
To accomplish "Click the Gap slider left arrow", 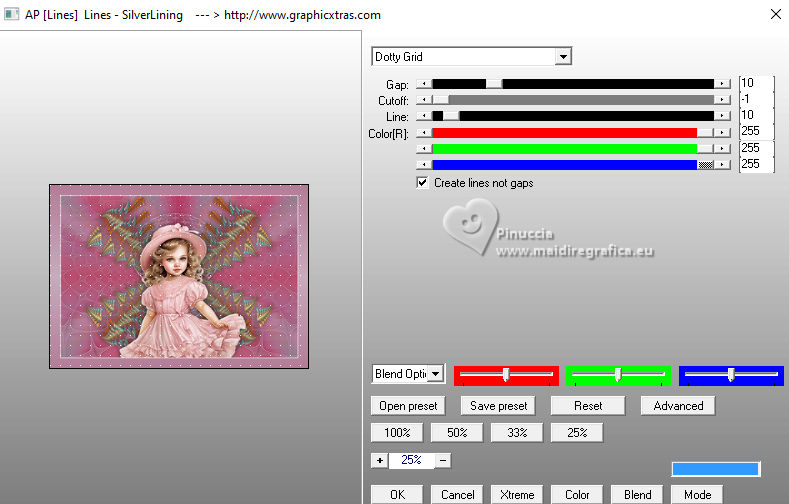I will [x=424, y=84].
